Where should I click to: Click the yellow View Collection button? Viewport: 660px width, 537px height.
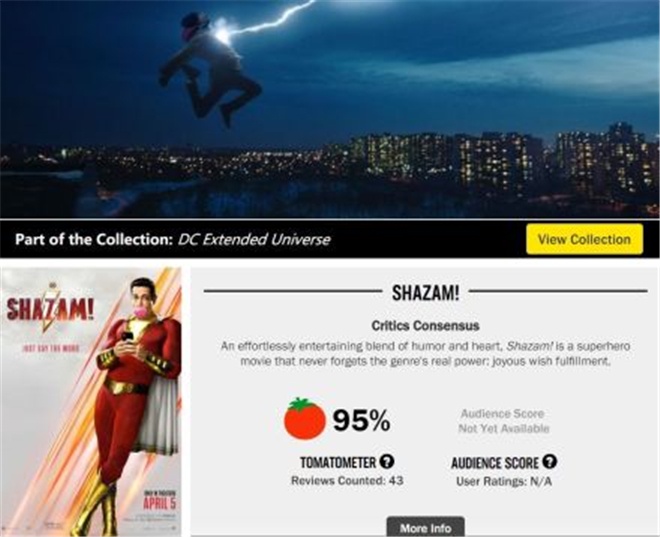click(x=584, y=239)
